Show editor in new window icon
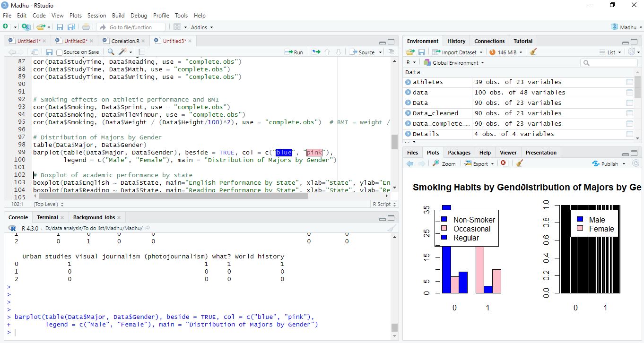The height and width of the screenshot is (343, 644). coord(35,52)
